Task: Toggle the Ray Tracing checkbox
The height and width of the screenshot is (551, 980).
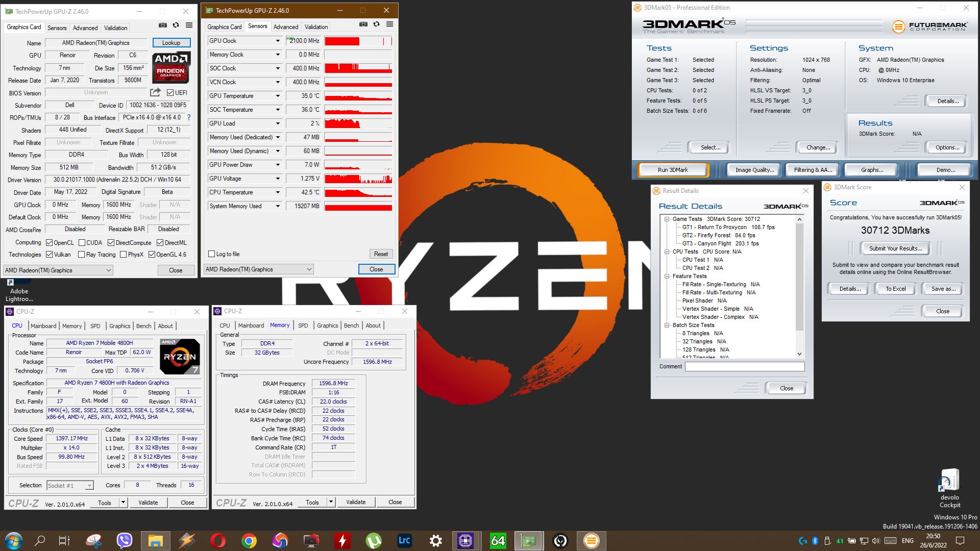Action: [x=81, y=254]
